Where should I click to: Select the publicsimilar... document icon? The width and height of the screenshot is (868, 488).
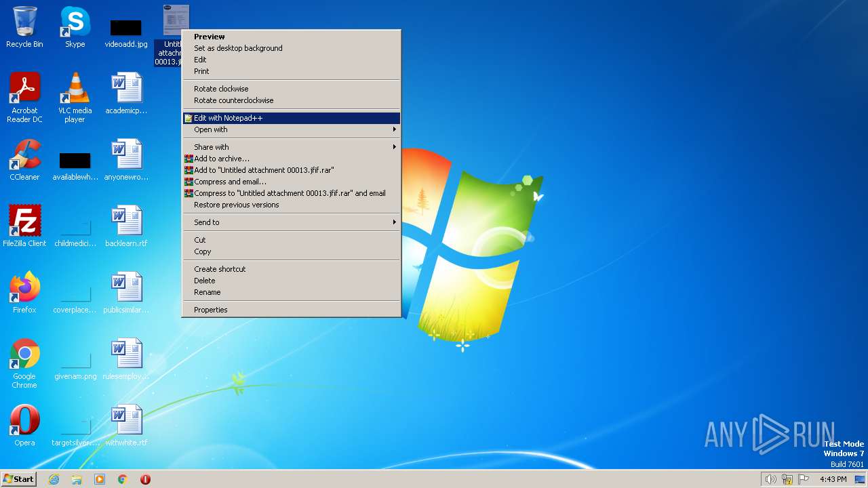pyautogui.click(x=126, y=293)
